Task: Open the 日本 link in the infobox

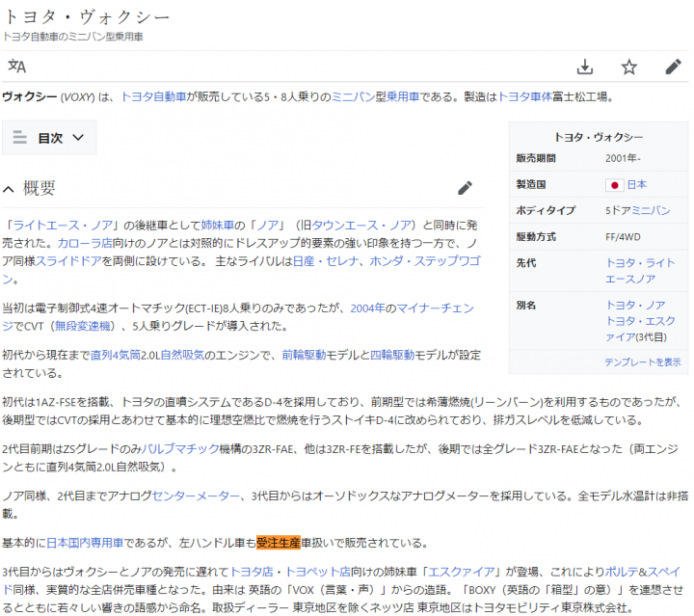Action: coord(637,184)
